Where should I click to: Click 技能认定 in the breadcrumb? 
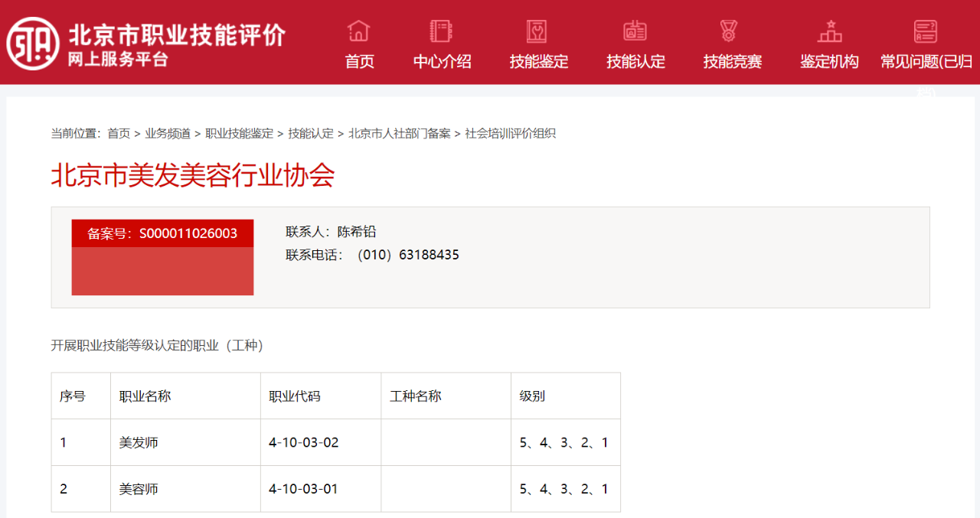[x=311, y=133]
